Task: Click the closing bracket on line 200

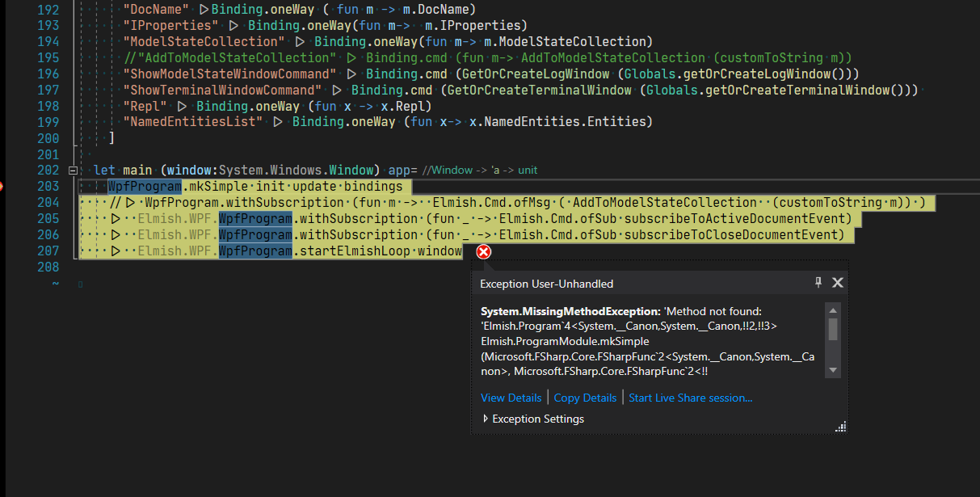Action: coord(111,138)
